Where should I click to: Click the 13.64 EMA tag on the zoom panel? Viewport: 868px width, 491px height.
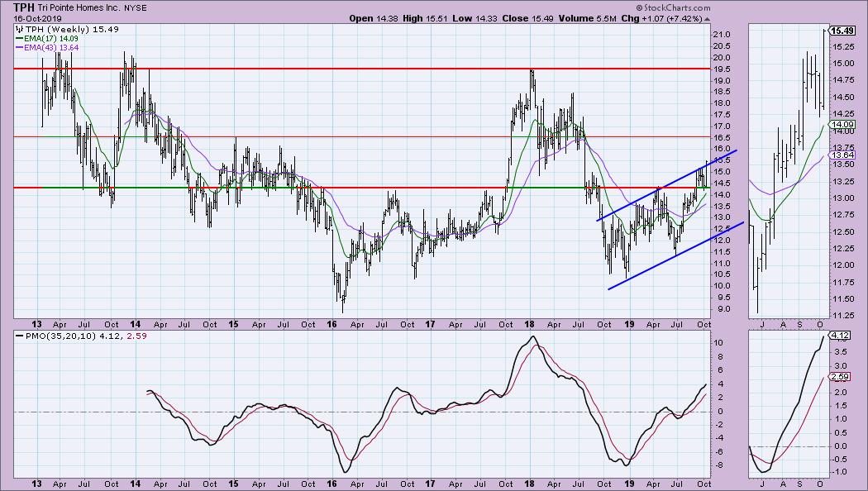[841, 155]
